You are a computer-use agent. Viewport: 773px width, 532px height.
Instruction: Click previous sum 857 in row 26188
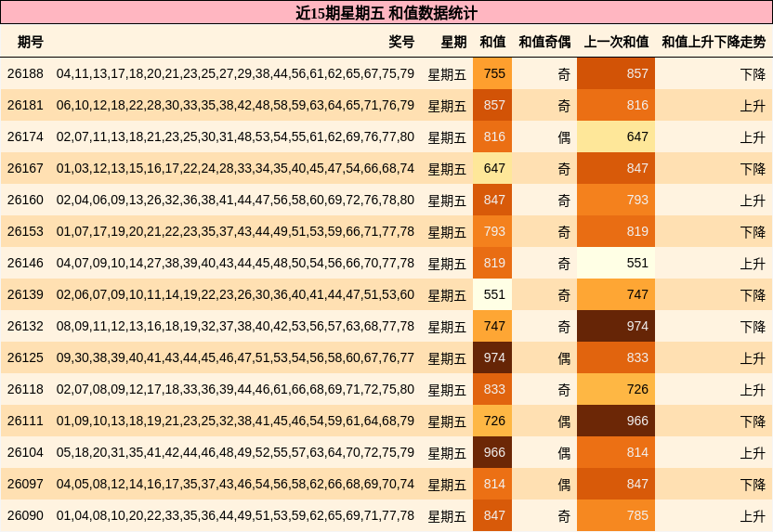pyautogui.click(x=616, y=74)
